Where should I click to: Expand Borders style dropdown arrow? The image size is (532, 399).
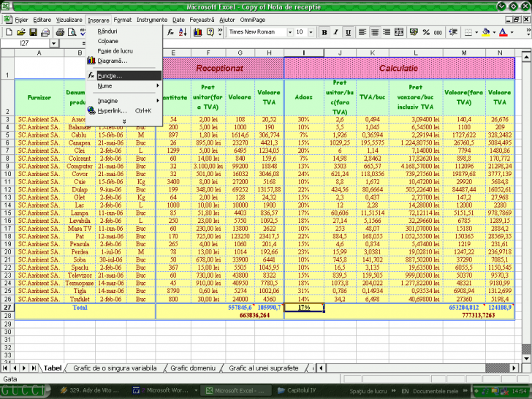point(476,32)
